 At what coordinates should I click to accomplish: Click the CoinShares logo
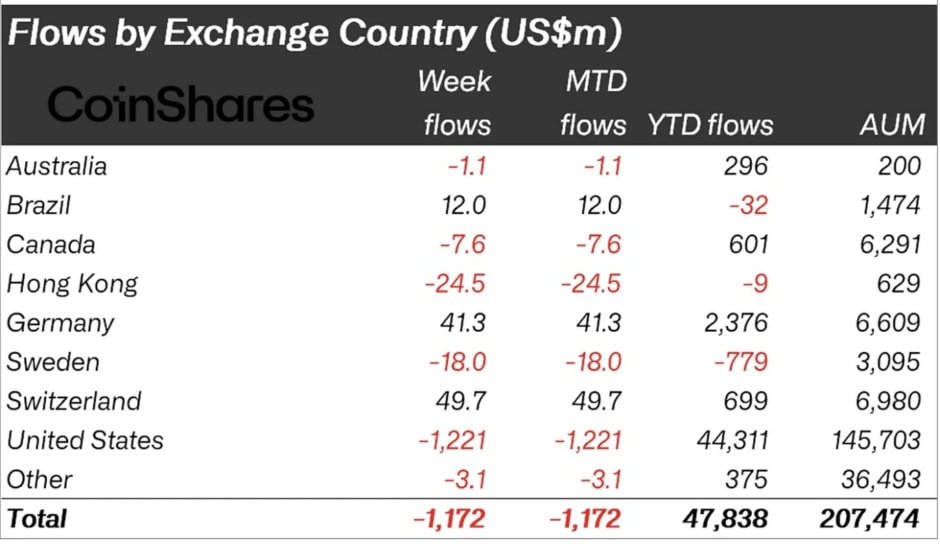click(180, 104)
